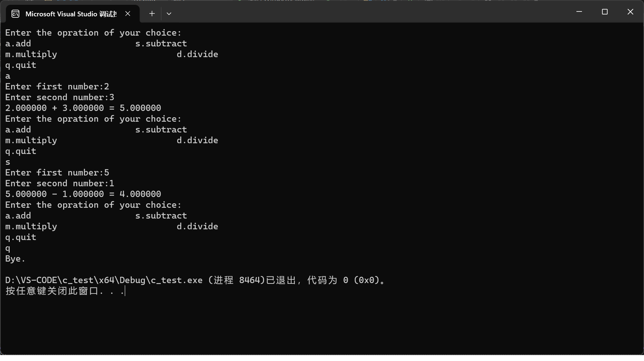The width and height of the screenshot is (644, 361).
Task: Click the "Enter second number:1" line
Action: (x=60, y=183)
